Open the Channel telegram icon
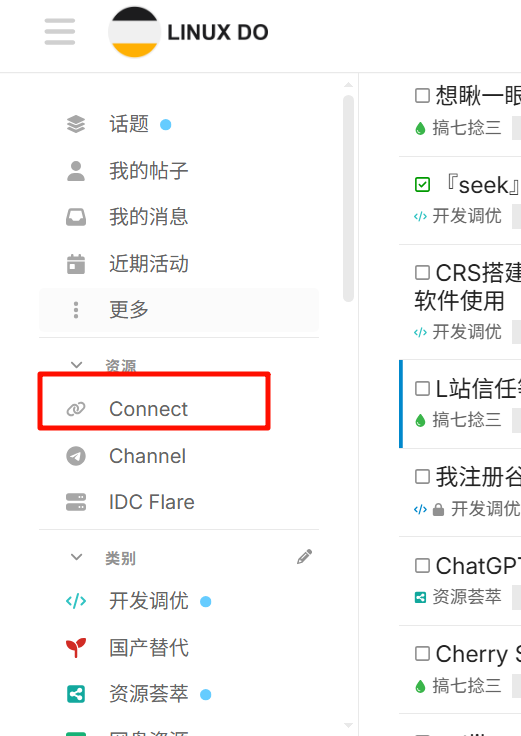This screenshot has width=521, height=736. point(76,456)
